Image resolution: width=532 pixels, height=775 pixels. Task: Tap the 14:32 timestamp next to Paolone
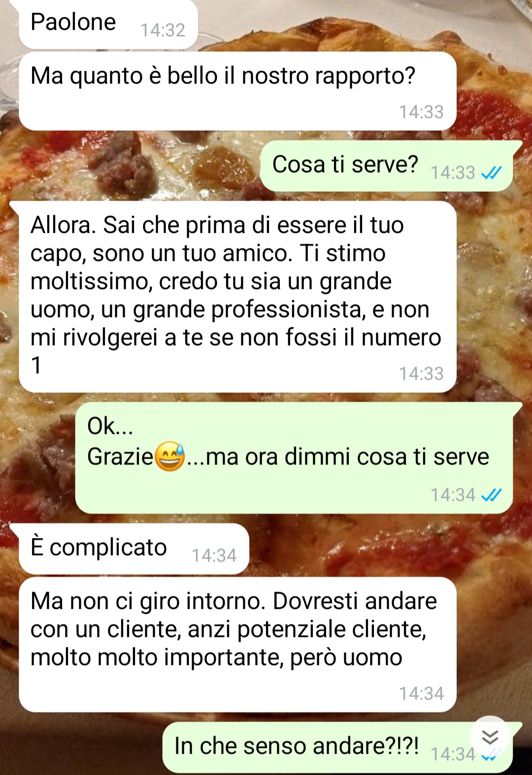pos(163,30)
